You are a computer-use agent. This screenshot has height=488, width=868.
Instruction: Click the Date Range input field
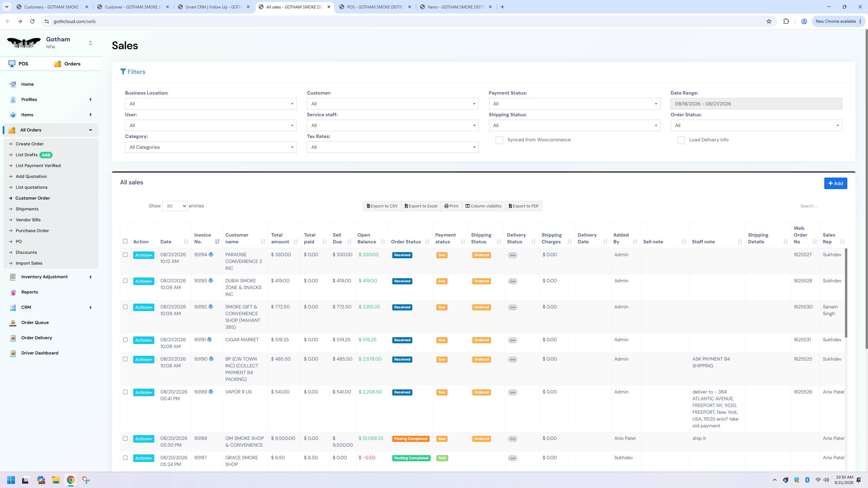[x=756, y=104]
